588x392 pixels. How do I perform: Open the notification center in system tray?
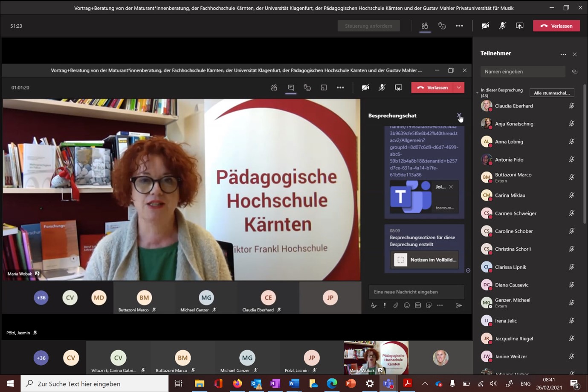(x=574, y=383)
